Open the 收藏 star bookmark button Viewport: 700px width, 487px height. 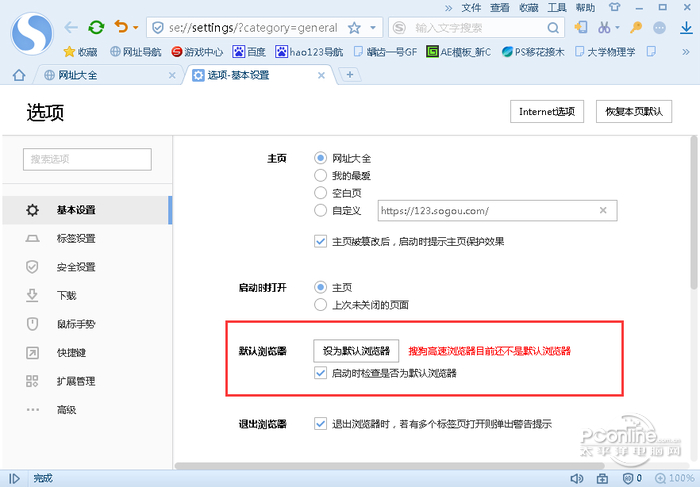tap(80, 52)
